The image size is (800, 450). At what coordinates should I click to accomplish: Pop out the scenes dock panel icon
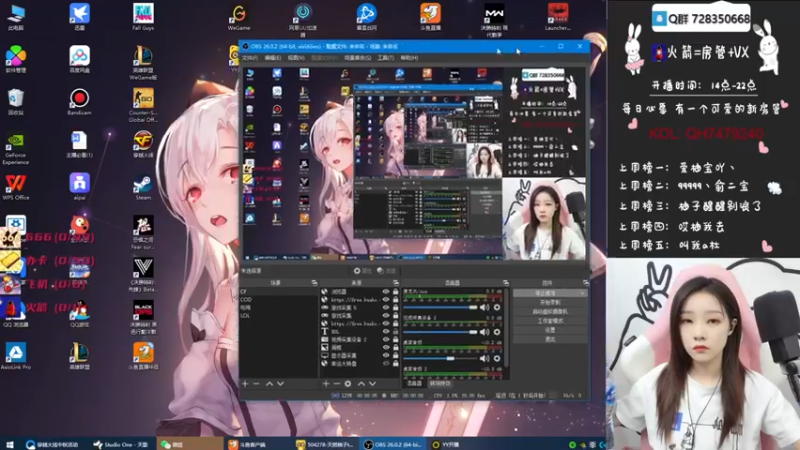[x=315, y=283]
